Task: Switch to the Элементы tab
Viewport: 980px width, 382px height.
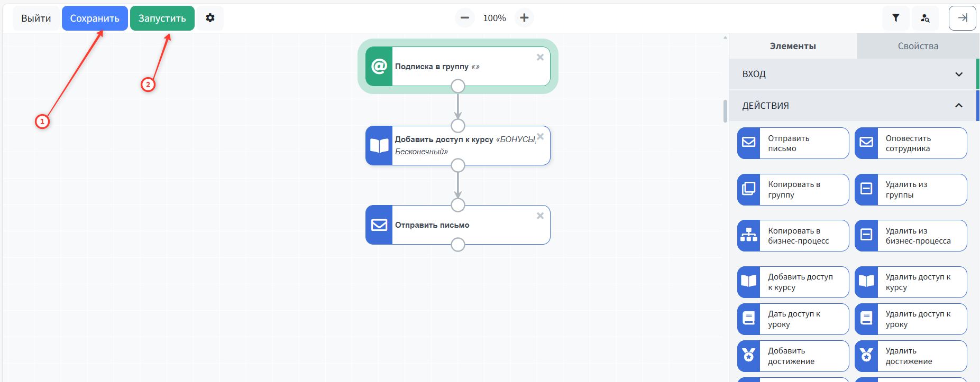Action: click(x=792, y=46)
